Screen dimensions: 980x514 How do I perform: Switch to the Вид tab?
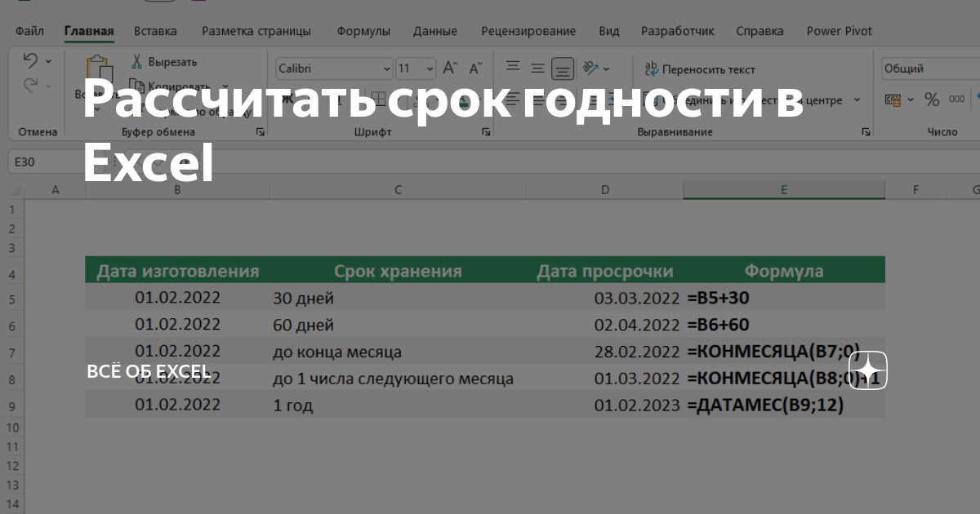click(x=609, y=31)
